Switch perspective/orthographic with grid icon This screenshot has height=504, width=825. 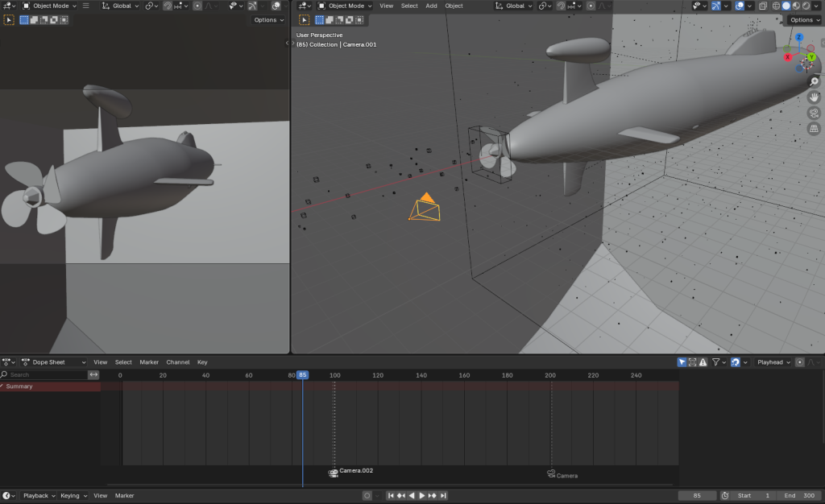(814, 128)
